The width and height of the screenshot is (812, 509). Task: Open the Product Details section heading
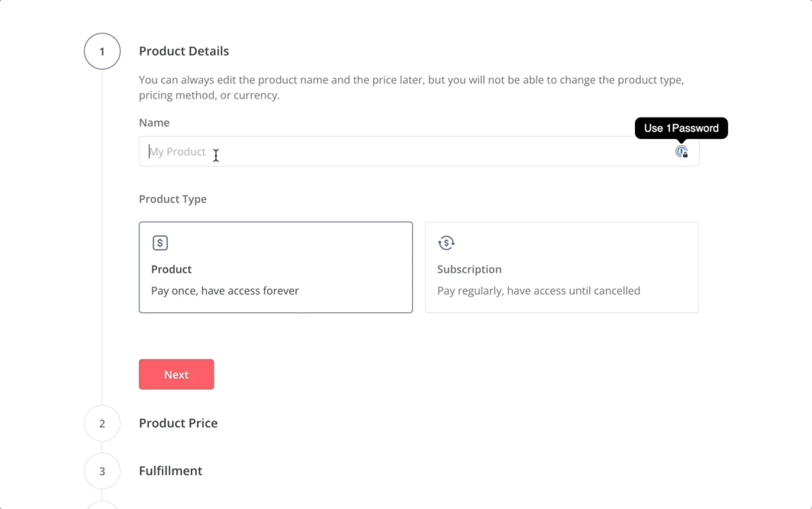click(184, 51)
